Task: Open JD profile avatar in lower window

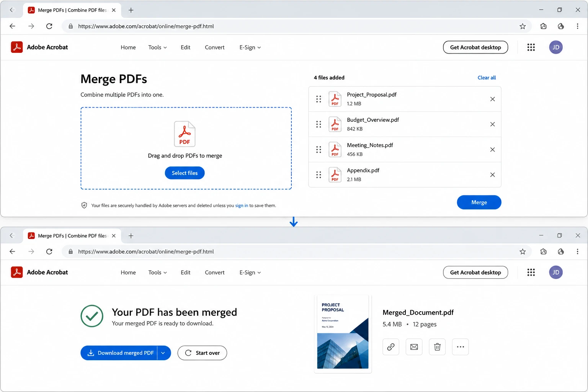Action: tap(556, 272)
